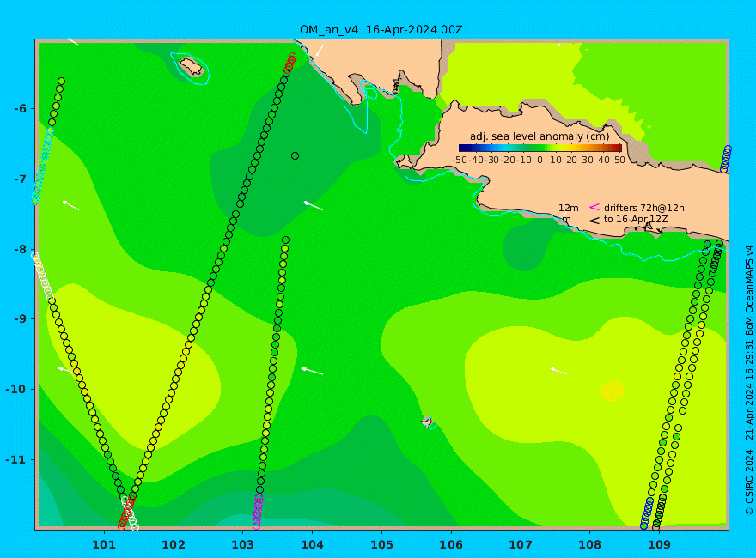Click the orange anomaly spot near 108.3°E, 10°S

point(613,391)
